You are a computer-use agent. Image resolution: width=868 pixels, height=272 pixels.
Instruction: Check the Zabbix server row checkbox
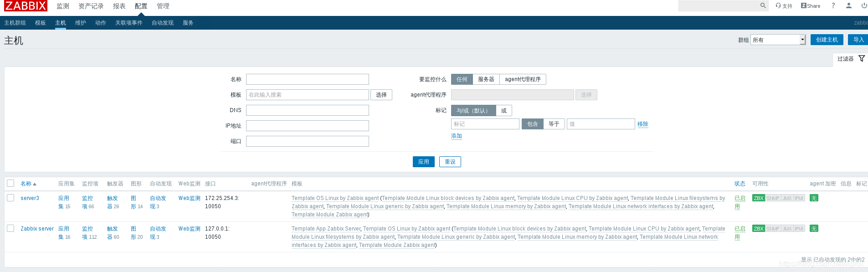click(10, 228)
